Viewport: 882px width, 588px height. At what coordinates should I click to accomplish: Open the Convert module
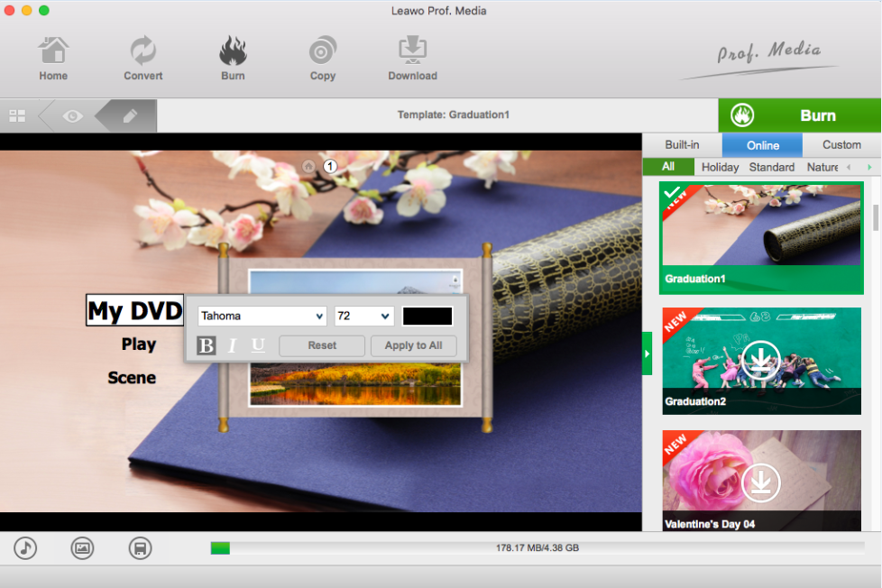click(142, 59)
